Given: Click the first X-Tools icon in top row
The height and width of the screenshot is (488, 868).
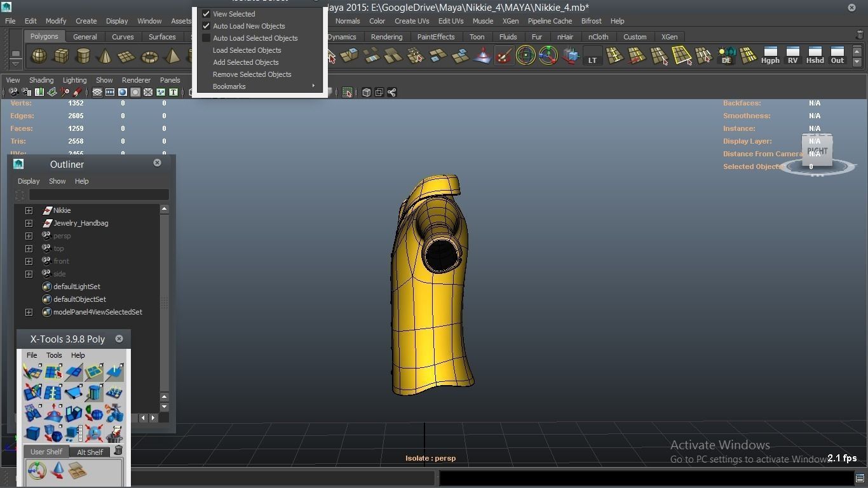Looking at the screenshot, I should tap(32, 372).
